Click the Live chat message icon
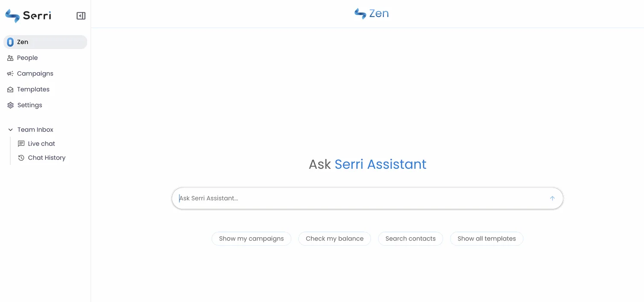The height and width of the screenshot is (302, 644). 21,143
